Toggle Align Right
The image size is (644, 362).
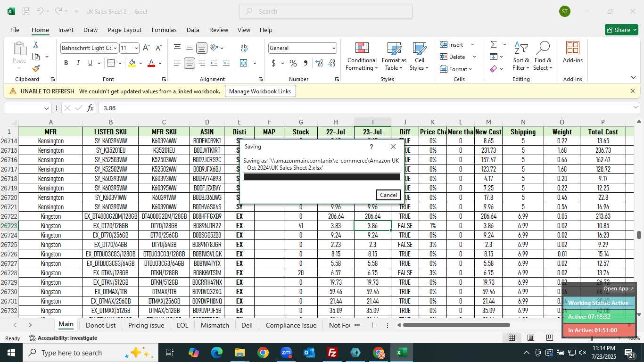[202, 63]
